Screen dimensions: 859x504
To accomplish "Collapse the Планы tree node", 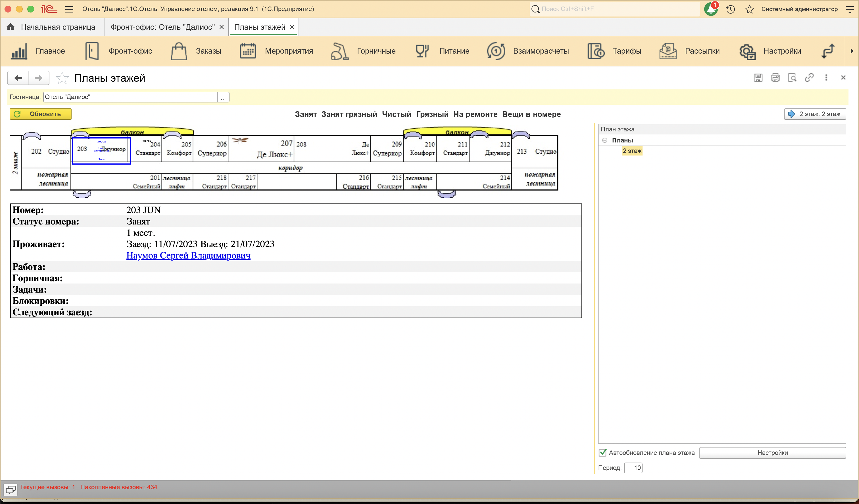I will click(605, 140).
